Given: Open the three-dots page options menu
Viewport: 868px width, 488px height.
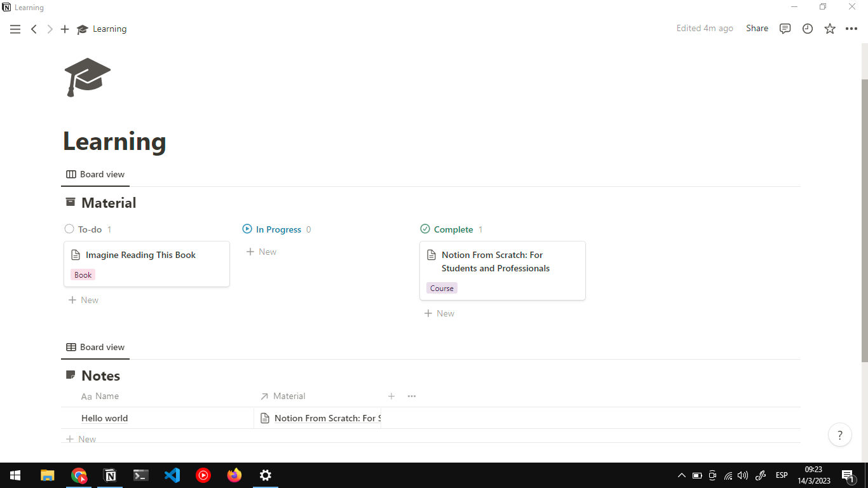Looking at the screenshot, I should [x=851, y=29].
